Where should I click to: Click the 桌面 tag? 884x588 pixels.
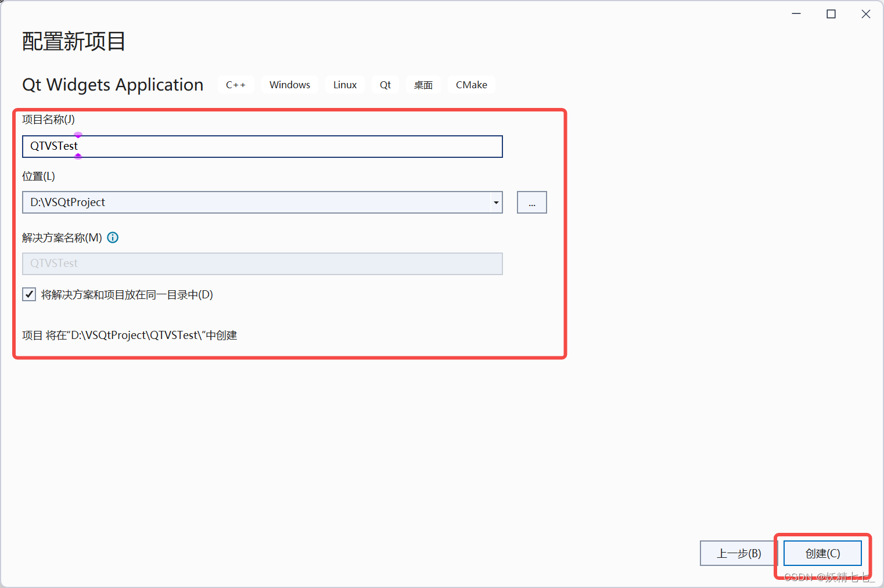pyautogui.click(x=423, y=85)
